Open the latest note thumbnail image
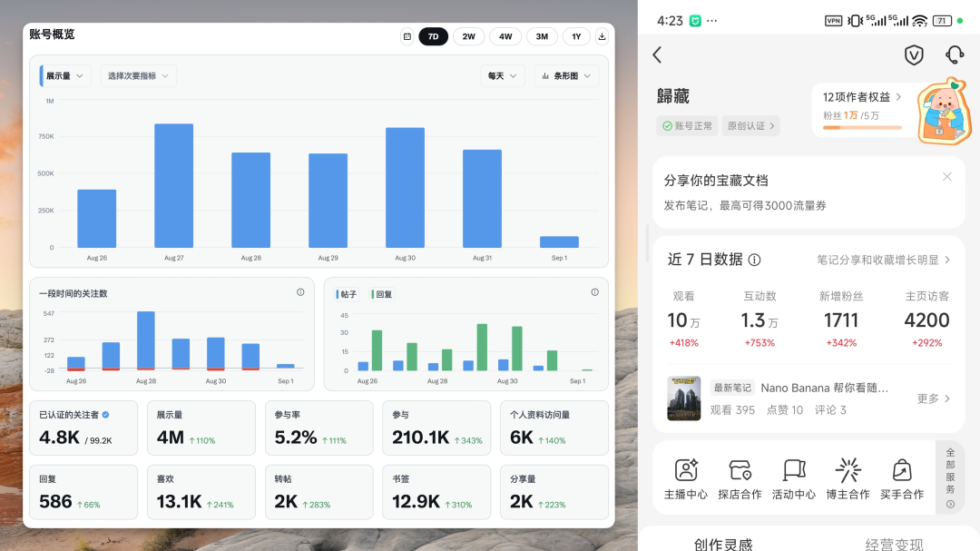 pos(684,398)
